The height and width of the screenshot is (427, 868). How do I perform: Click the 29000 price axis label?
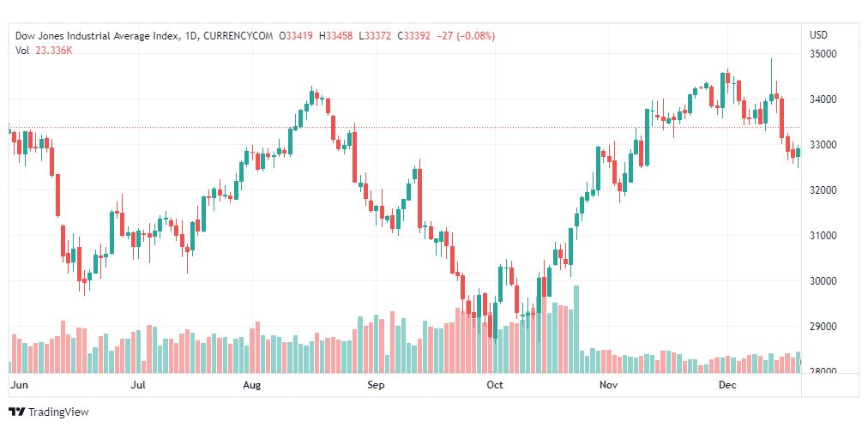[823, 327]
